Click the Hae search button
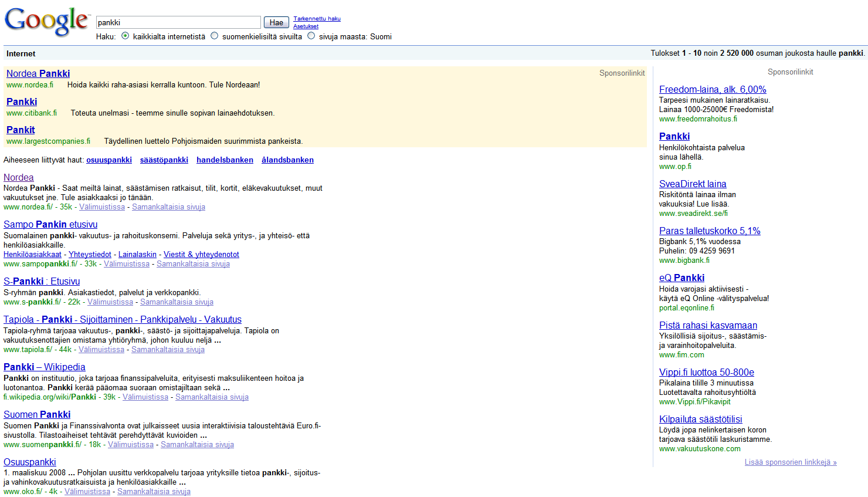 click(276, 22)
